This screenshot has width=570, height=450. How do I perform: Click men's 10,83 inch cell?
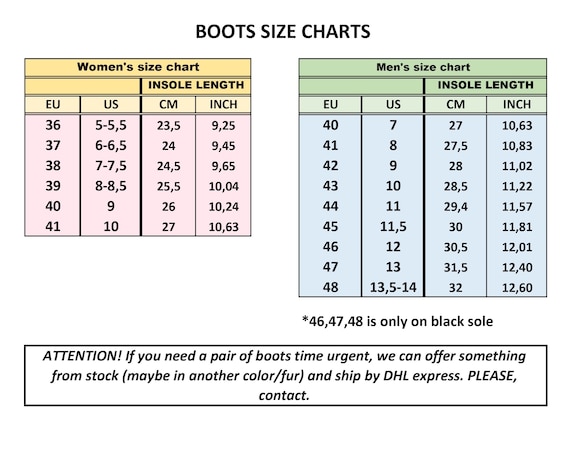[x=517, y=146]
